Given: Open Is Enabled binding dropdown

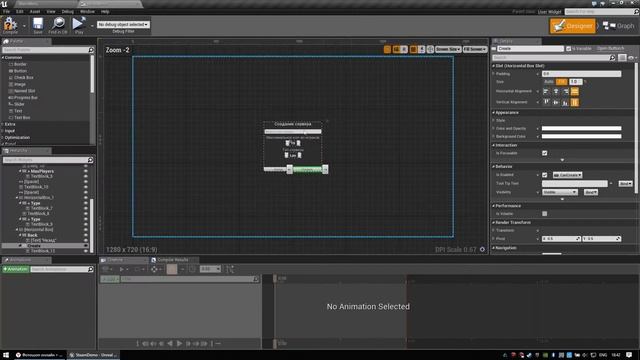Looking at the screenshot, I should 567,175.
